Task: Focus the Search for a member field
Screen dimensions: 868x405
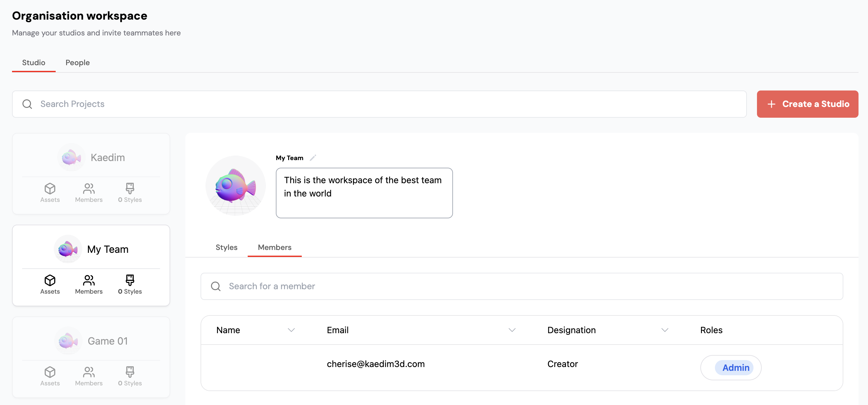Action: [x=522, y=286]
